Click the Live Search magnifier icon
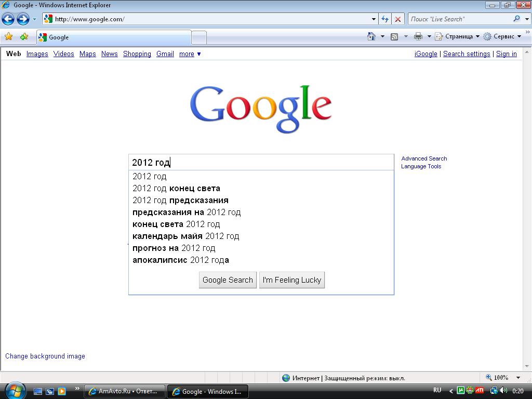 pos(516,19)
